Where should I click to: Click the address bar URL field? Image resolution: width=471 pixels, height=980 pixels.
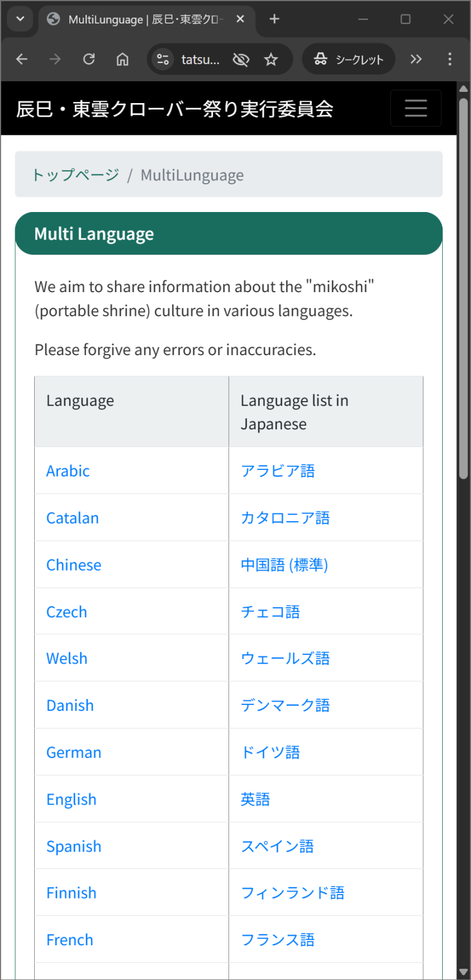tap(200, 59)
